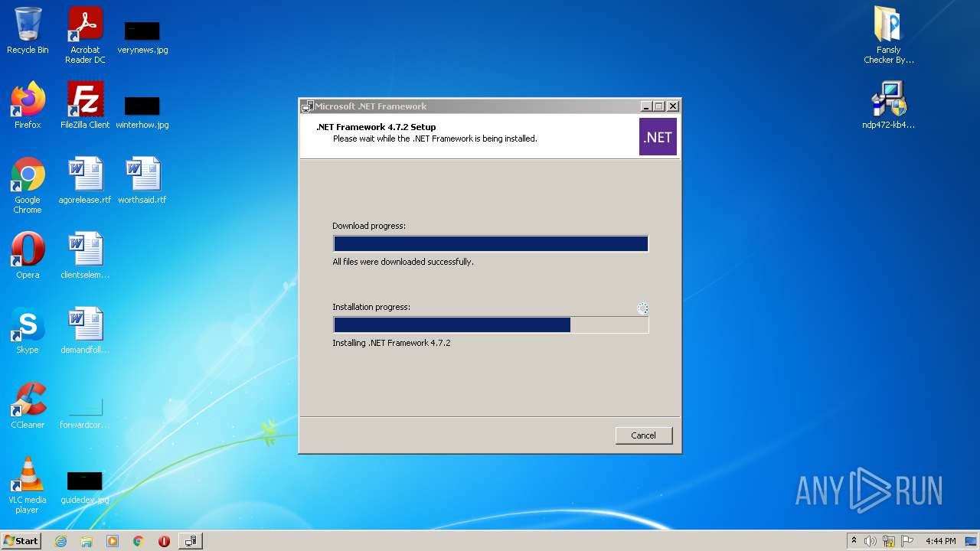
Task: Select demandfoll document icon
Action: [85, 331]
